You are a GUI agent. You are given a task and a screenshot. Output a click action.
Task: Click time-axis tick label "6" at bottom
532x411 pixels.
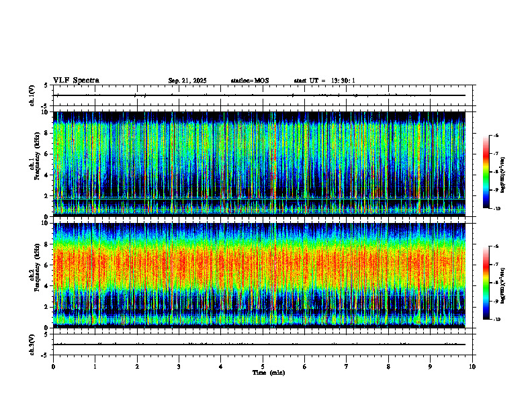(x=305, y=367)
